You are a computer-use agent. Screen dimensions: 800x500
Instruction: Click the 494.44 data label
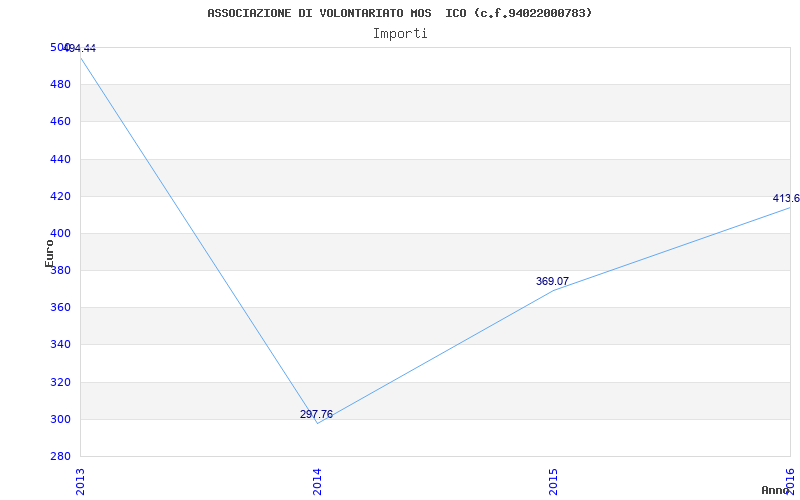coord(80,48)
